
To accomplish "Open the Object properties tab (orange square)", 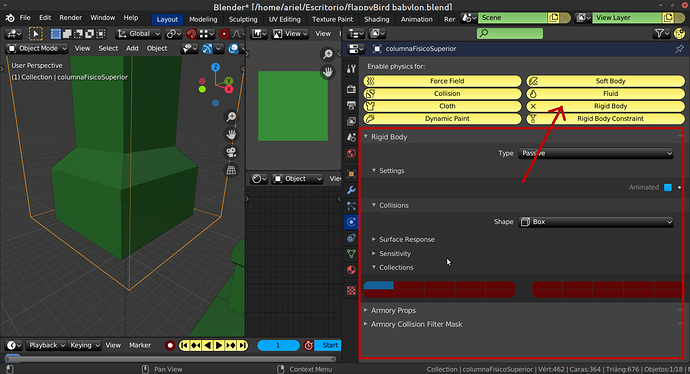I will pos(351,174).
